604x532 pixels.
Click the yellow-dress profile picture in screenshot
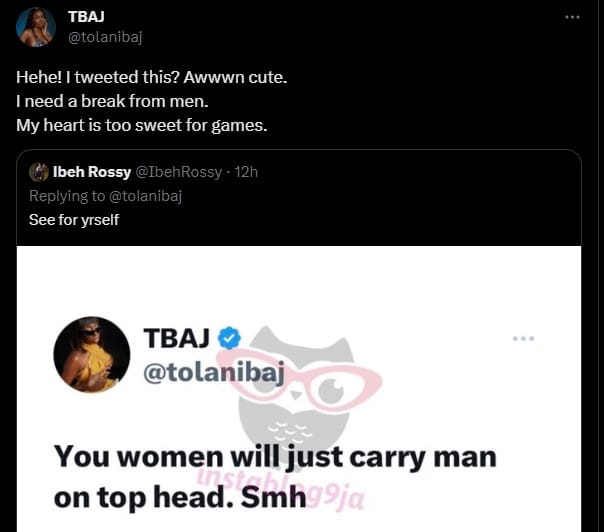click(x=92, y=354)
